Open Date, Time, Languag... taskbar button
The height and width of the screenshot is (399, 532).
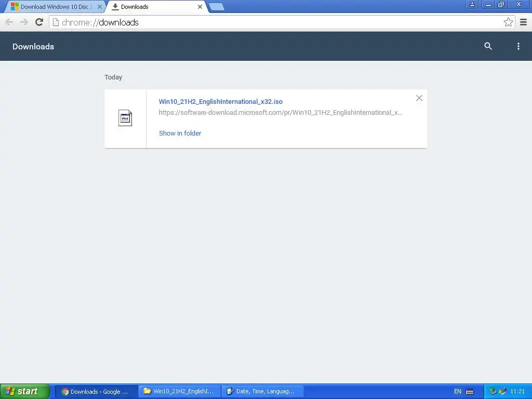coord(262,392)
